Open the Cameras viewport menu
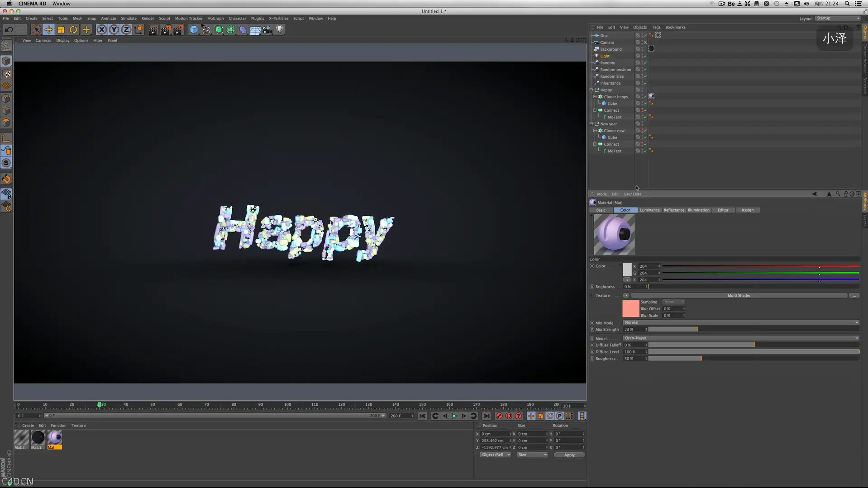868x488 pixels. 43,41
